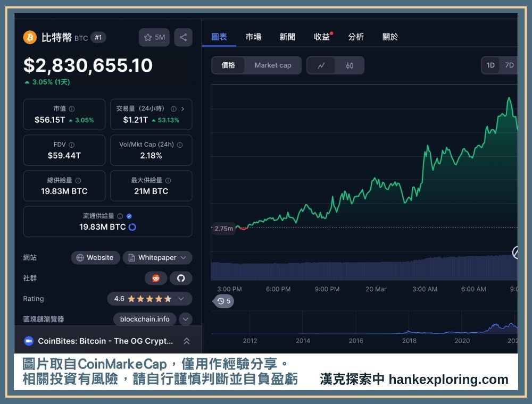This screenshot has height=404, width=532.
Task: Switch chart to Market cap
Action: pyautogui.click(x=273, y=65)
